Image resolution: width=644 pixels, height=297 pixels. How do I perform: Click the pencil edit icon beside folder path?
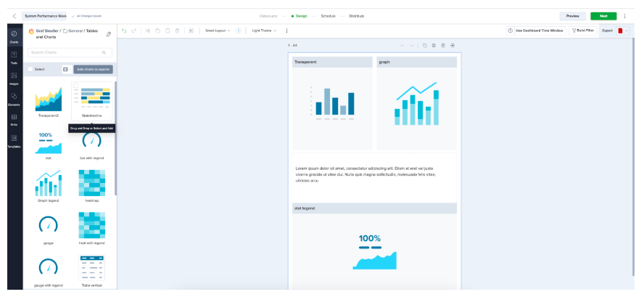(x=109, y=33)
